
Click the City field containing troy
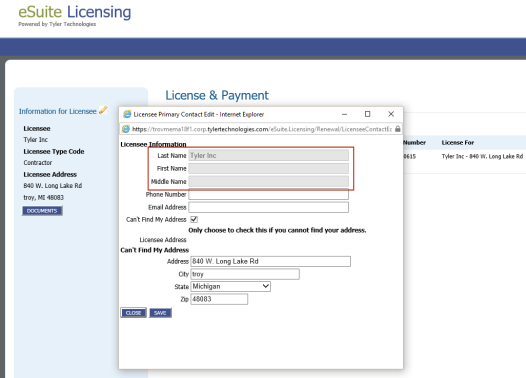[x=245, y=274]
